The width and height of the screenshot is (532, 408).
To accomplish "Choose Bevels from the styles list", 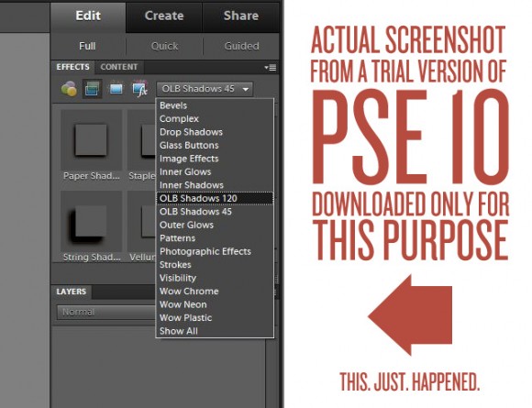I will pos(215,105).
